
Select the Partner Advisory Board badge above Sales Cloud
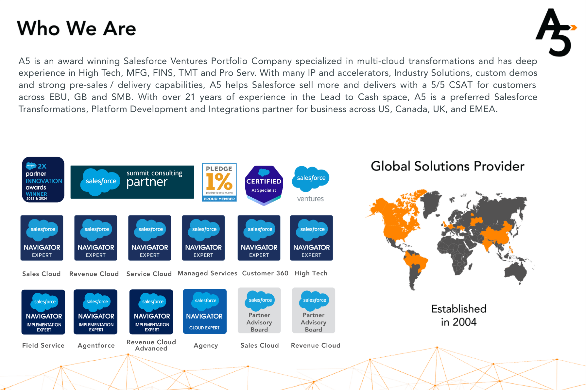coord(259,310)
